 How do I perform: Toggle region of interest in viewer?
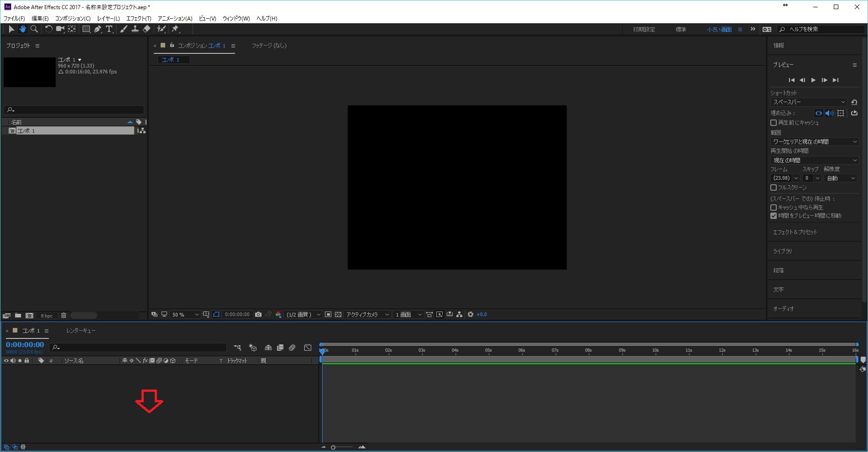328,315
